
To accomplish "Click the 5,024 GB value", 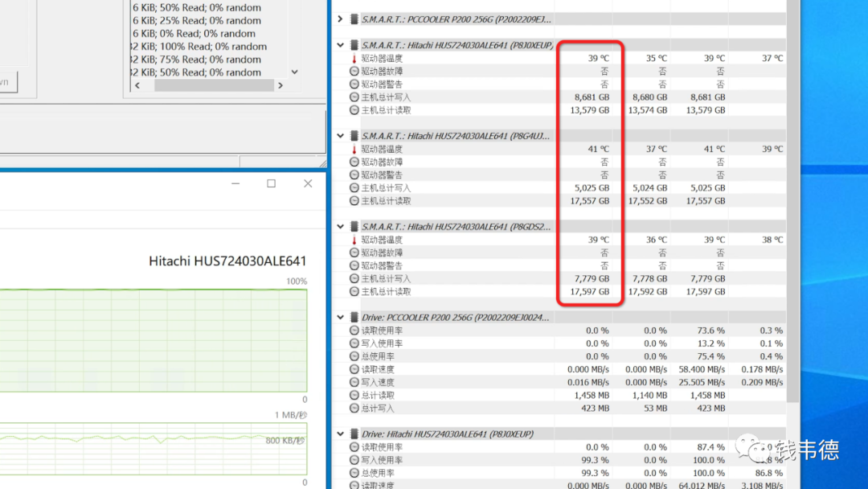I will [x=650, y=187].
